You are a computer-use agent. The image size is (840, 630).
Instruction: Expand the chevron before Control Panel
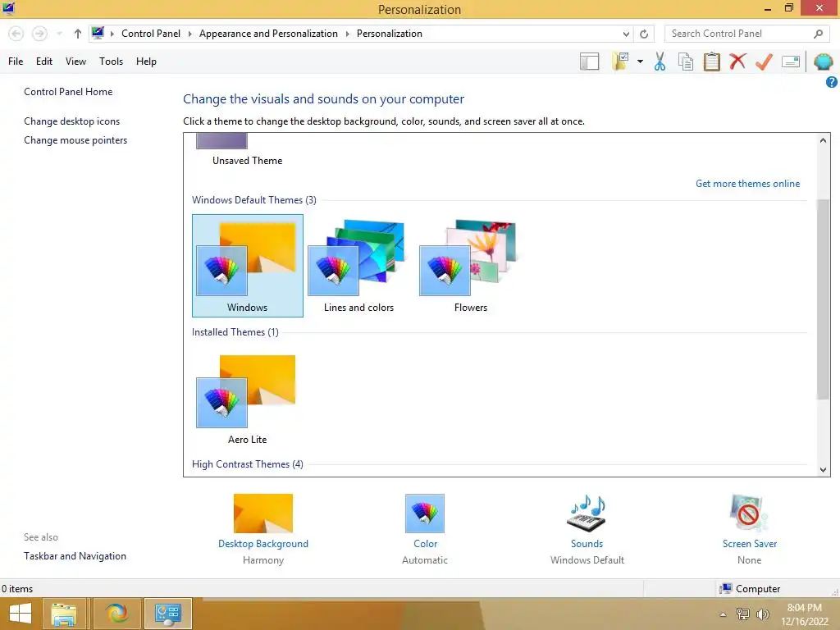tap(112, 34)
